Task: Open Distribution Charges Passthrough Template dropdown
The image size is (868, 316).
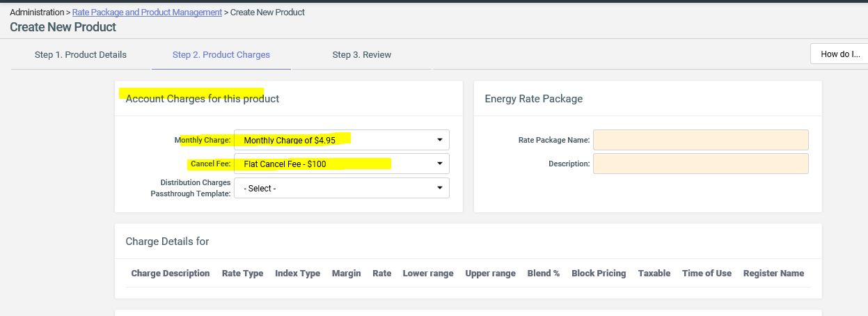Action: pyautogui.click(x=342, y=188)
